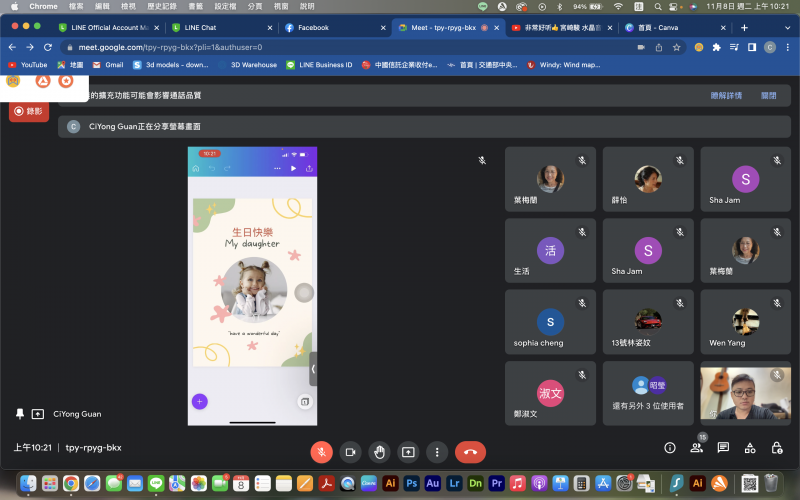Click 瞭解詳情 link in notification bar

coord(726,96)
